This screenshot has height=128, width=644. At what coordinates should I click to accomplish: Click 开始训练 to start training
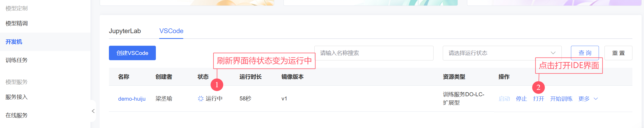coord(561,99)
